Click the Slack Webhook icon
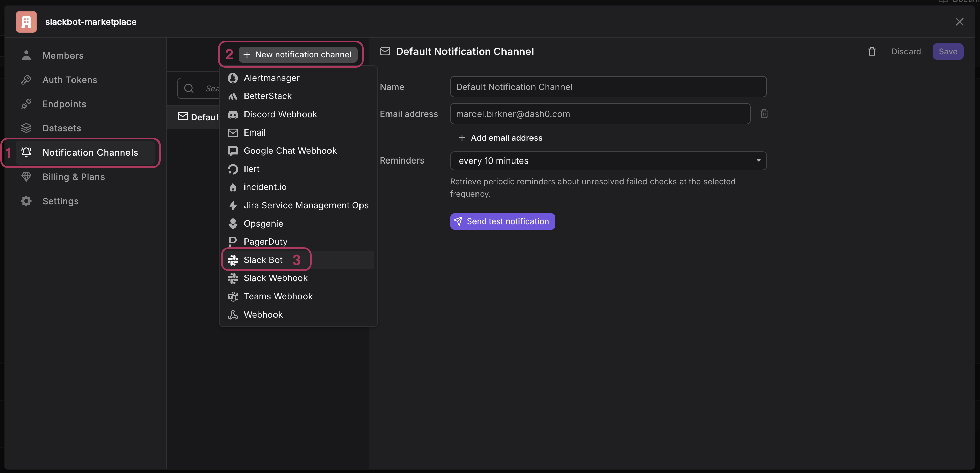This screenshot has width=980, height=473. pos(233,278)
